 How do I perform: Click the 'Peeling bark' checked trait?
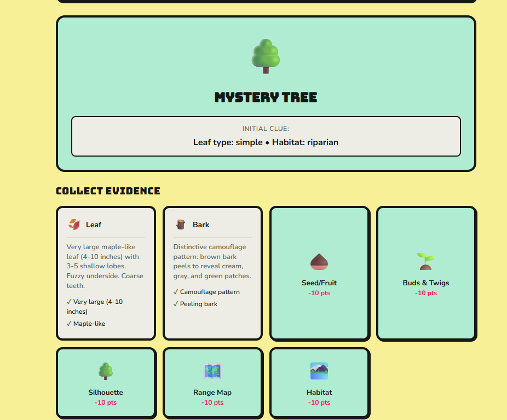point(198,304)
